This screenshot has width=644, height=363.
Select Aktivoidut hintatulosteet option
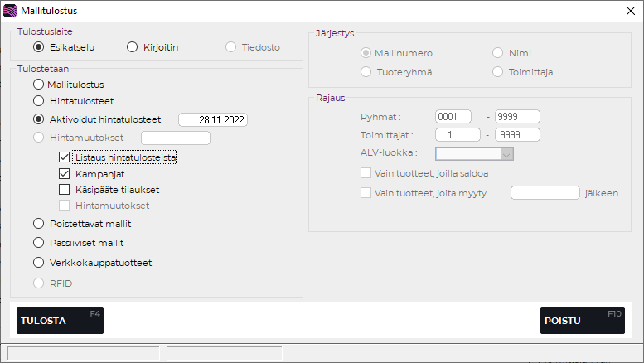pos(38,119)
